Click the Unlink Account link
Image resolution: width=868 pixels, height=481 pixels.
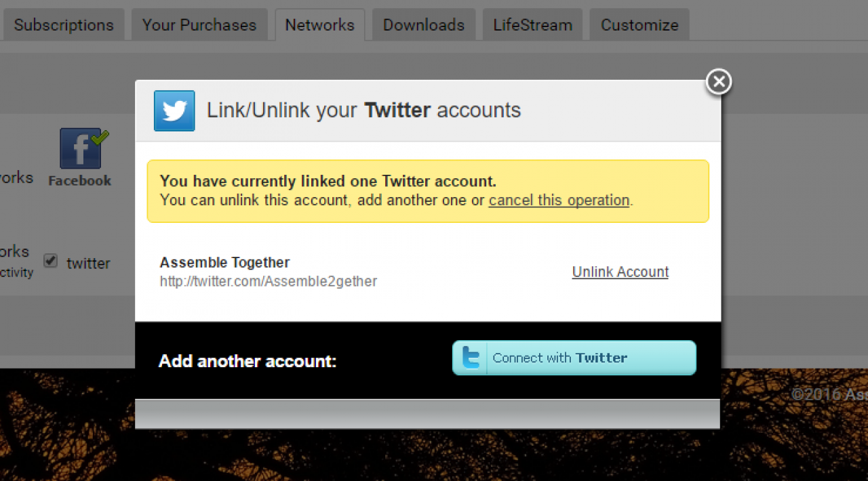coord(620,272)
